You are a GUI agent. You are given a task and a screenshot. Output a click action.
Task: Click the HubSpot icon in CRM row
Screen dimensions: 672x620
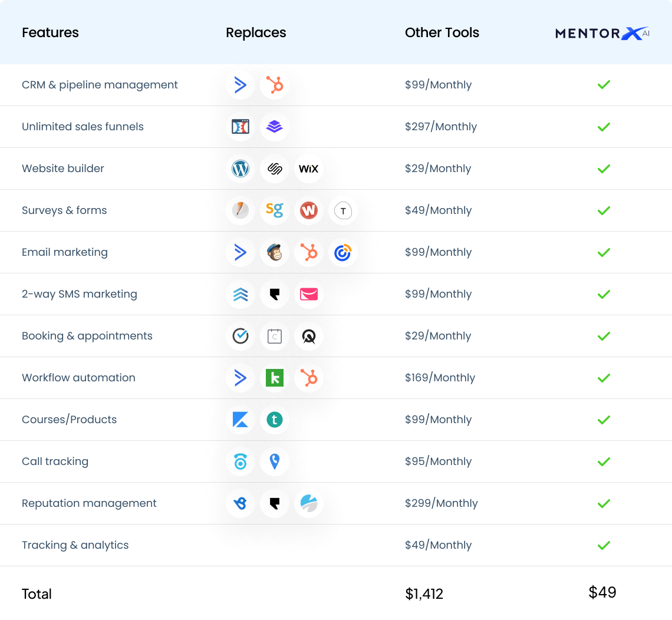(x=275, y=85)
